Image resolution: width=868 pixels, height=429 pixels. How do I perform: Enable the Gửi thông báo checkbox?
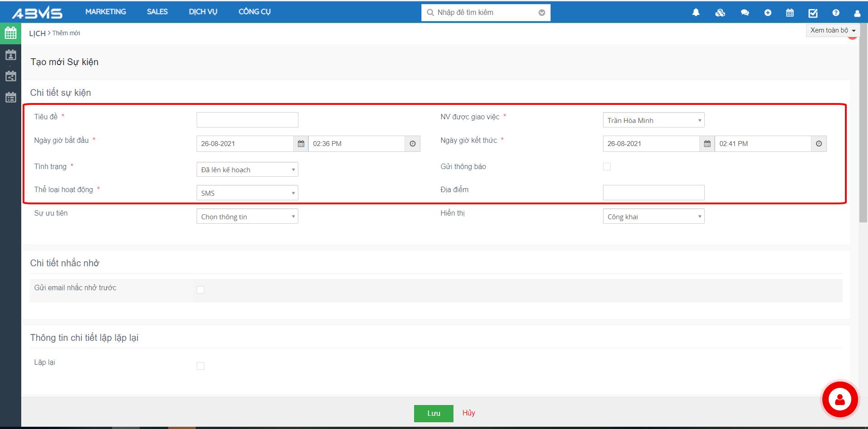coord(607,167)
